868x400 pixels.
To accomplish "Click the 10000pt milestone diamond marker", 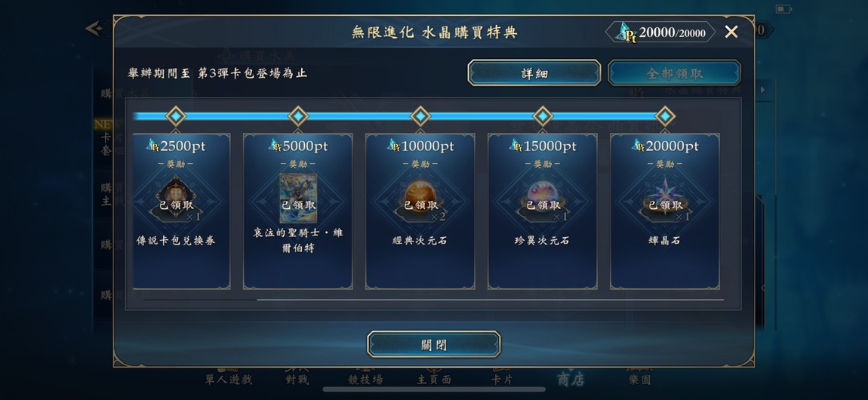I will click(x=420, y=116).
